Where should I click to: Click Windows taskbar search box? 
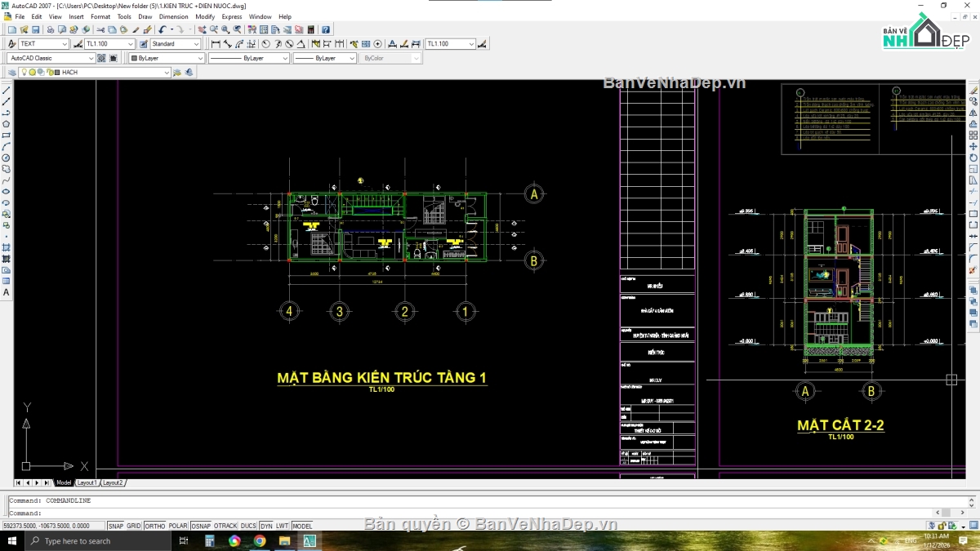tap(99, 541)
